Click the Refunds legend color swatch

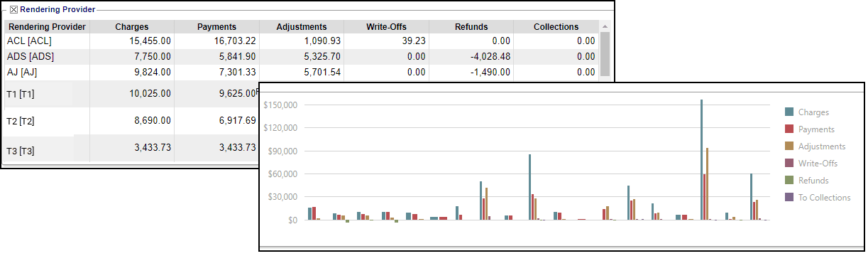coord(789,181)
